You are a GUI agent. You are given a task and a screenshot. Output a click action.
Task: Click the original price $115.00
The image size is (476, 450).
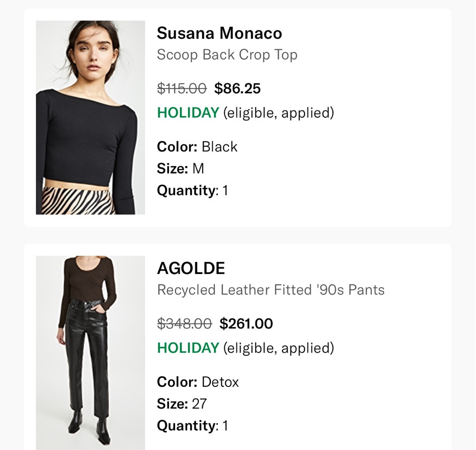pos(181,88)
